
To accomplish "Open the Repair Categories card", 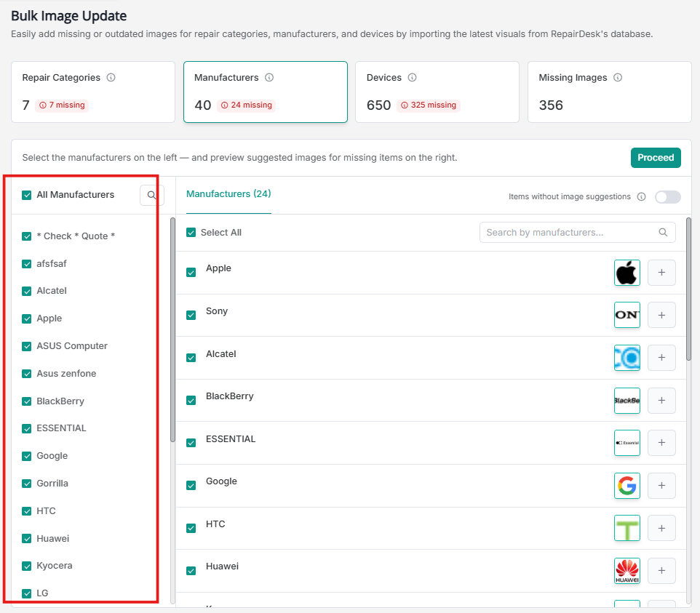I will click(93, 92).
